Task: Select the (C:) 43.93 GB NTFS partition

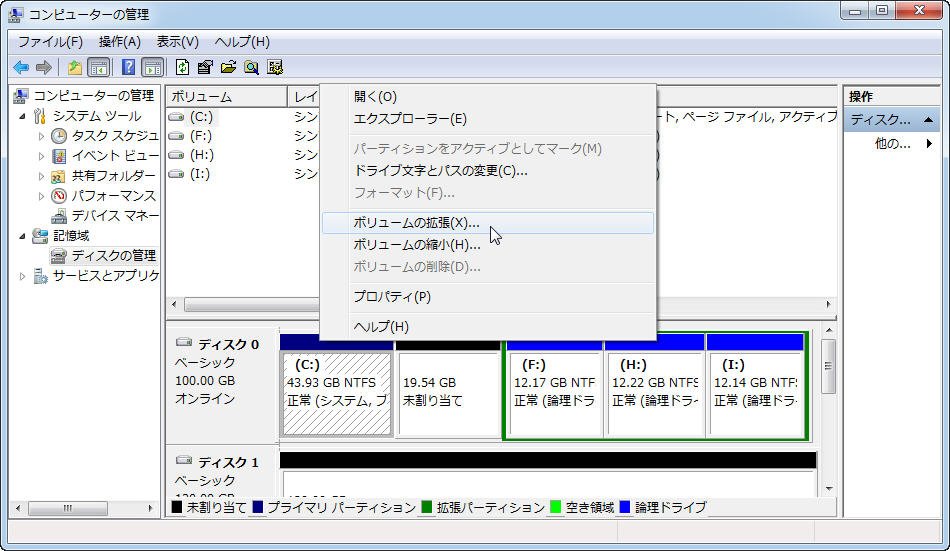Action: click(337, 394)
